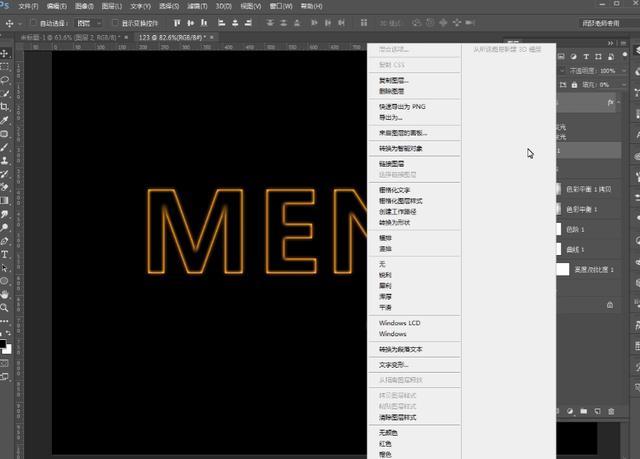Select the Rectangular Marquee tool
Viewport: 640px width, 459px height.
(x=5, y=67)
